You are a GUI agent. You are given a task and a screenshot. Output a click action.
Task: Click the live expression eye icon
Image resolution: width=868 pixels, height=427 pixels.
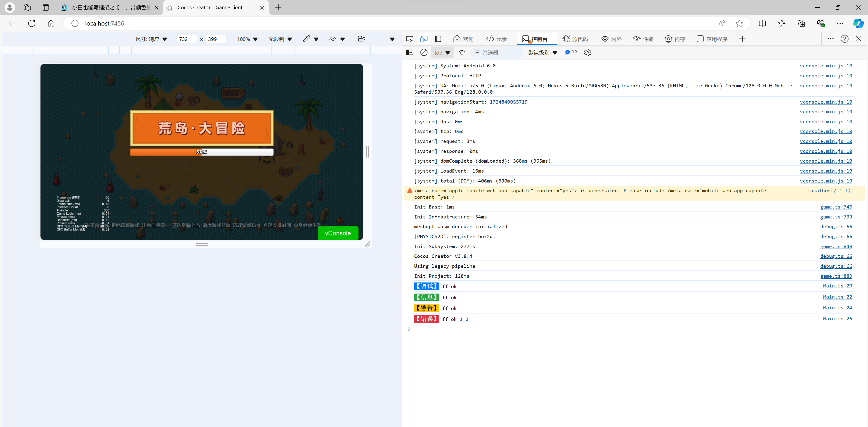click(x=462, y=52)
